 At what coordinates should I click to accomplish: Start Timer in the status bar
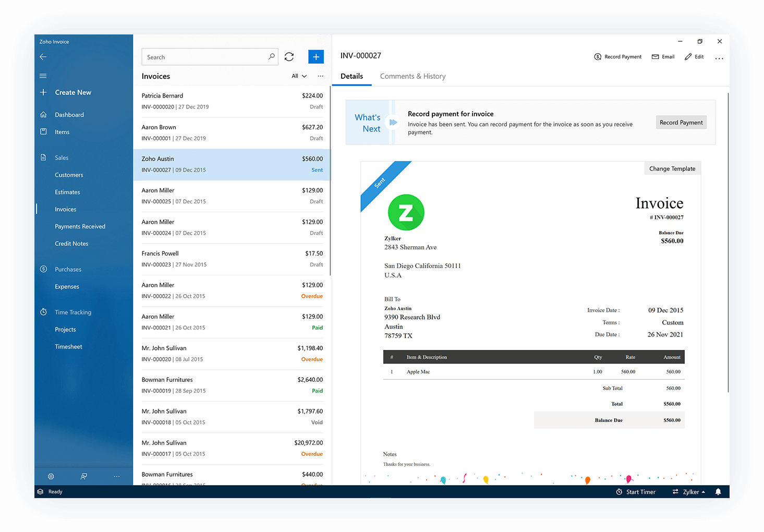click(636, 492)
